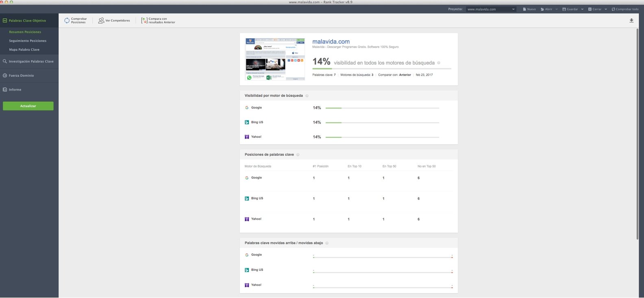
Task: Click Bing US icon in movidas section
Action: [x=247, y=270]
